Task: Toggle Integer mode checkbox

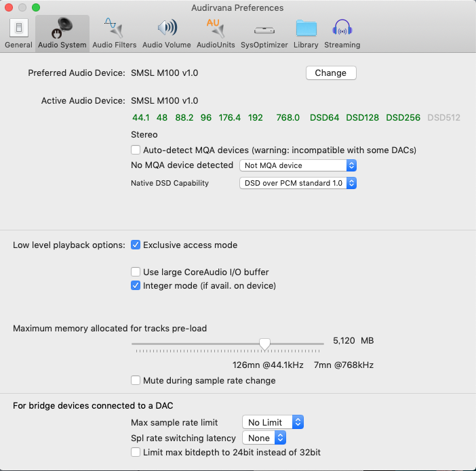Action: (136, 285)
